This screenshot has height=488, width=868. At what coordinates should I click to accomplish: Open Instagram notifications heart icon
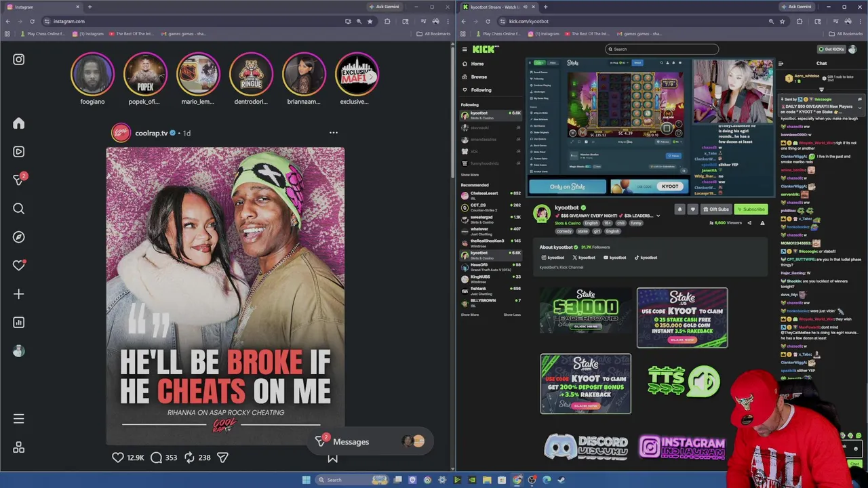click(x=18, y=266)
